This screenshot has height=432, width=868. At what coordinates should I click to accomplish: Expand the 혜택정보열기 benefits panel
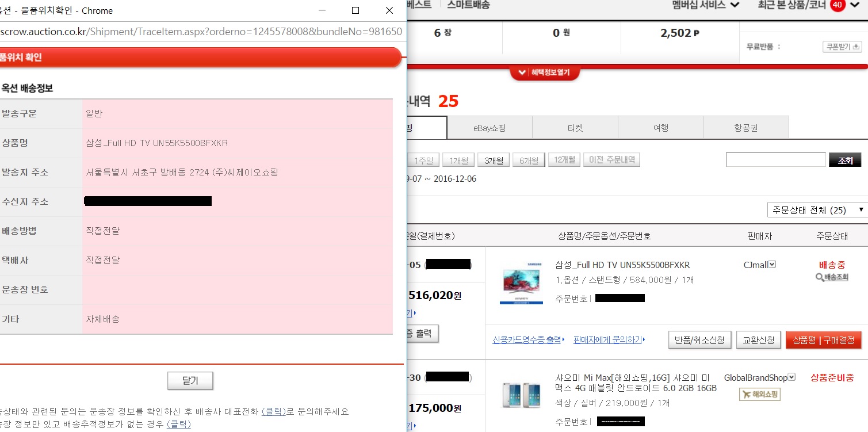coord(544,72)
